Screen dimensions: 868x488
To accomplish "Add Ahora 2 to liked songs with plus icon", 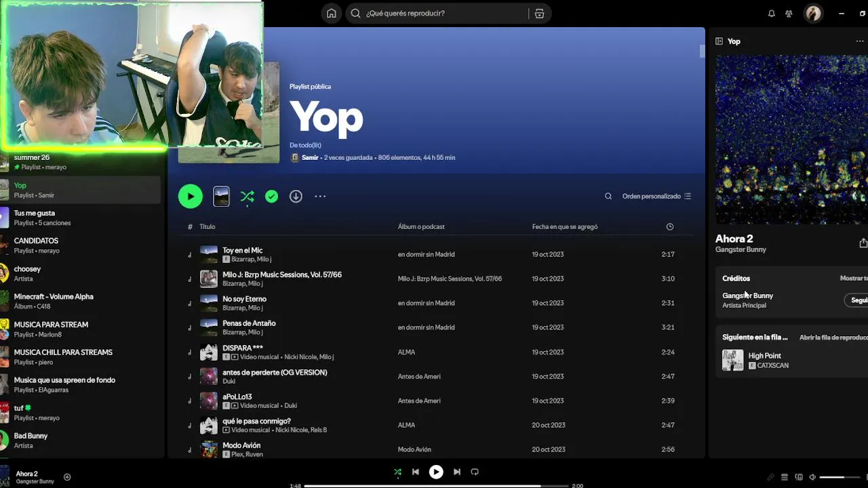I will [x=67, y=477].
